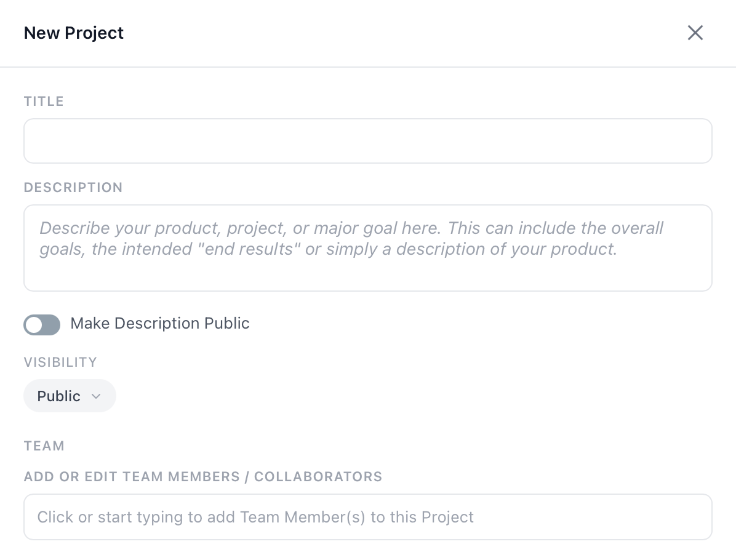The width and height of the screenshot is (736, 560).
Task: Click the ADD OR EDIT TEAM MEMBERS label
Action: (x=203, y=476)
